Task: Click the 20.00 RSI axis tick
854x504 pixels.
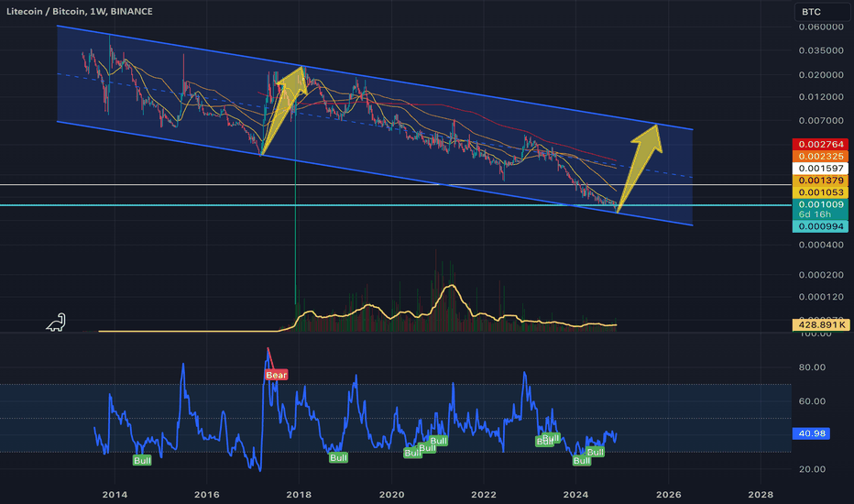Action: click(812, 469)
